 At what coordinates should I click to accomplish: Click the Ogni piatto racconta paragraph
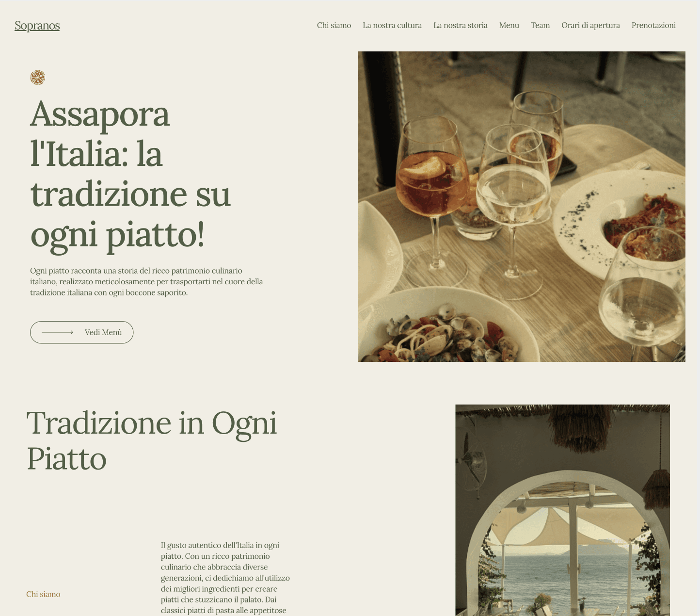click(x=146, y=282)
